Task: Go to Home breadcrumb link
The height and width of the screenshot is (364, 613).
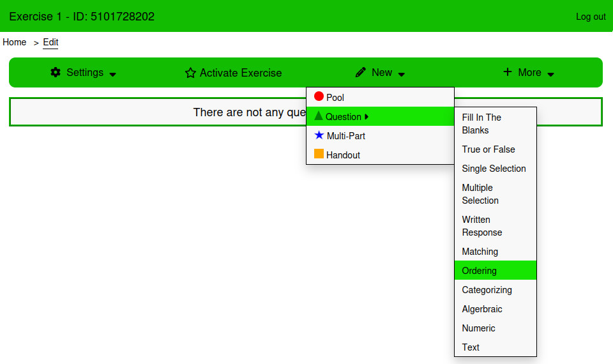Action: [15, 42]
